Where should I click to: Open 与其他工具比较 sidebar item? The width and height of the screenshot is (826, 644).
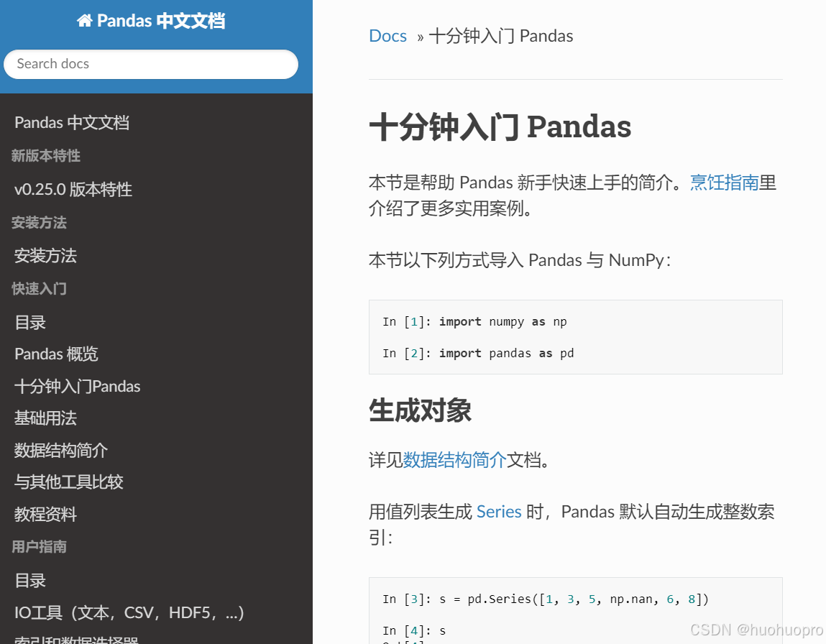click(68, 482)
